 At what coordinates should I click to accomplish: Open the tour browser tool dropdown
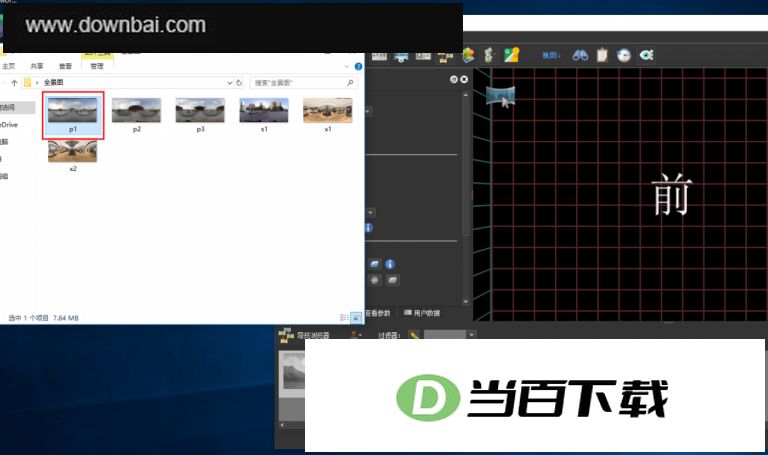356,335
